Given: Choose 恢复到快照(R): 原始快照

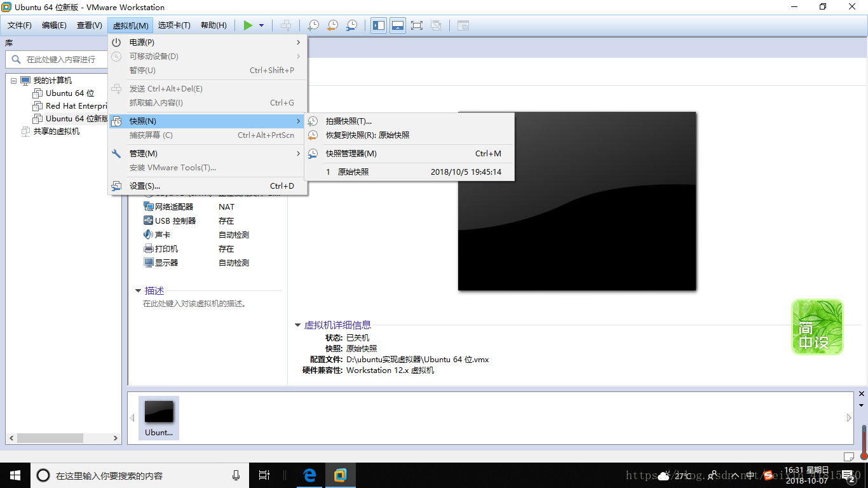Looking at the screenshot, I should pos(367,135).
